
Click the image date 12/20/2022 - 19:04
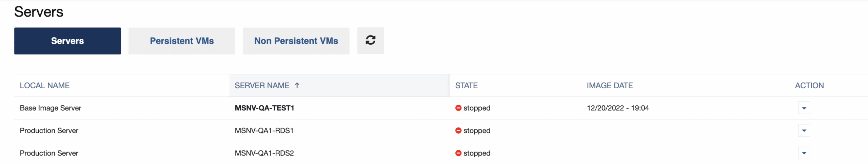pyautogui.click(x=618, y=108)
